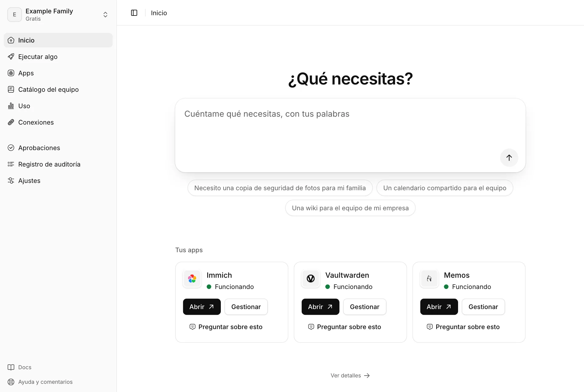Click the Conexiones link icon

(11, 122)
